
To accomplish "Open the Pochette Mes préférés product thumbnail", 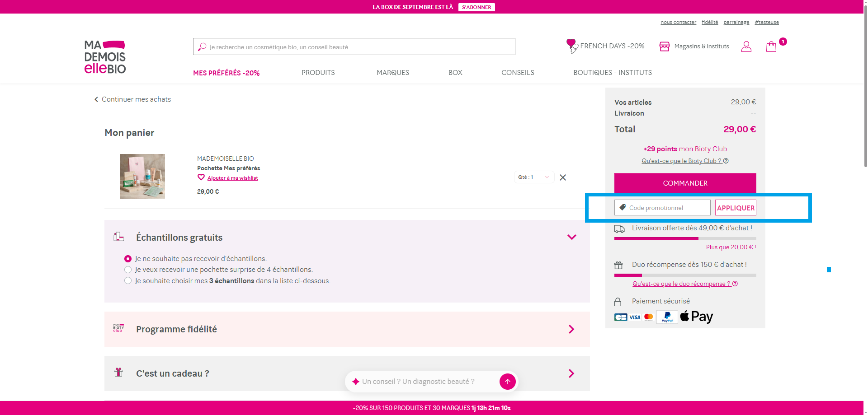I will (x=142, y=176).
